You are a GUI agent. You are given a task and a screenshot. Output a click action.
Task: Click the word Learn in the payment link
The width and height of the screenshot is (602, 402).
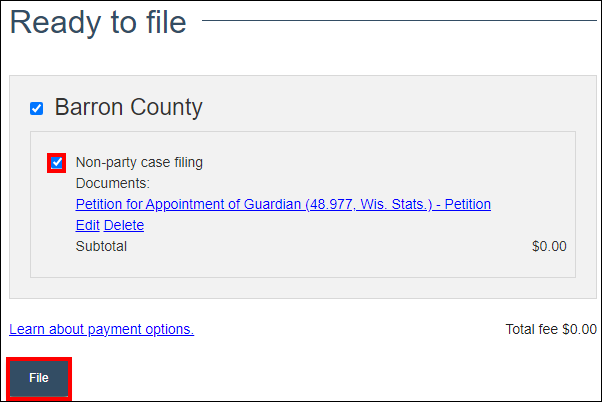point(27,329)
